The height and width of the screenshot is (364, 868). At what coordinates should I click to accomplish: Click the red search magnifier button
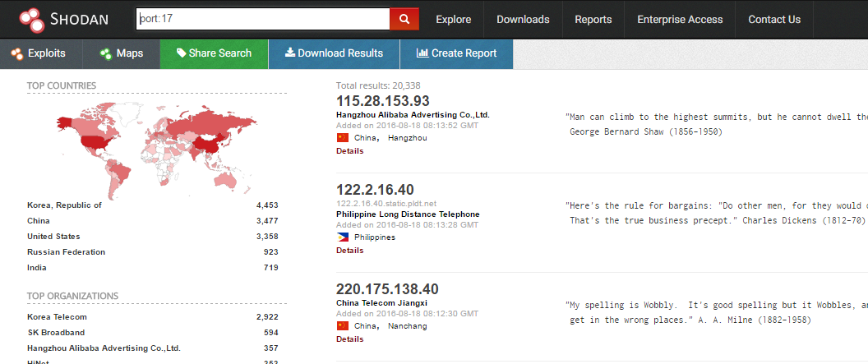[x=404, y=20]
